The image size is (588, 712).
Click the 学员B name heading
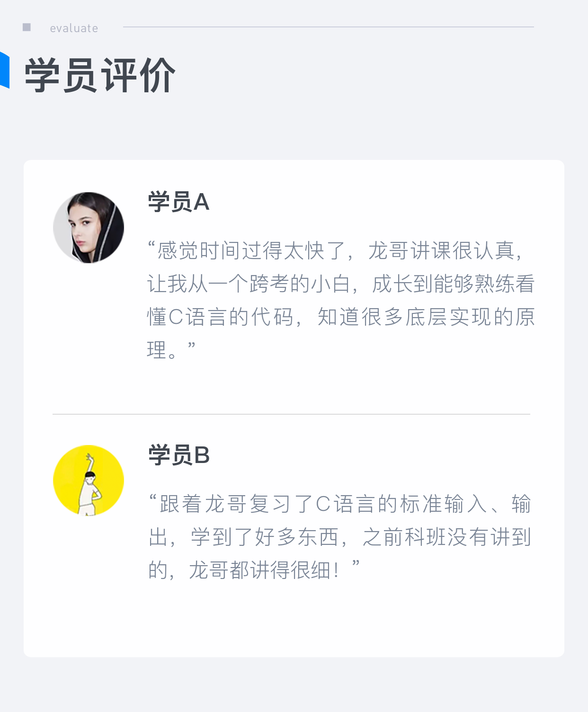tap(179, 455)
